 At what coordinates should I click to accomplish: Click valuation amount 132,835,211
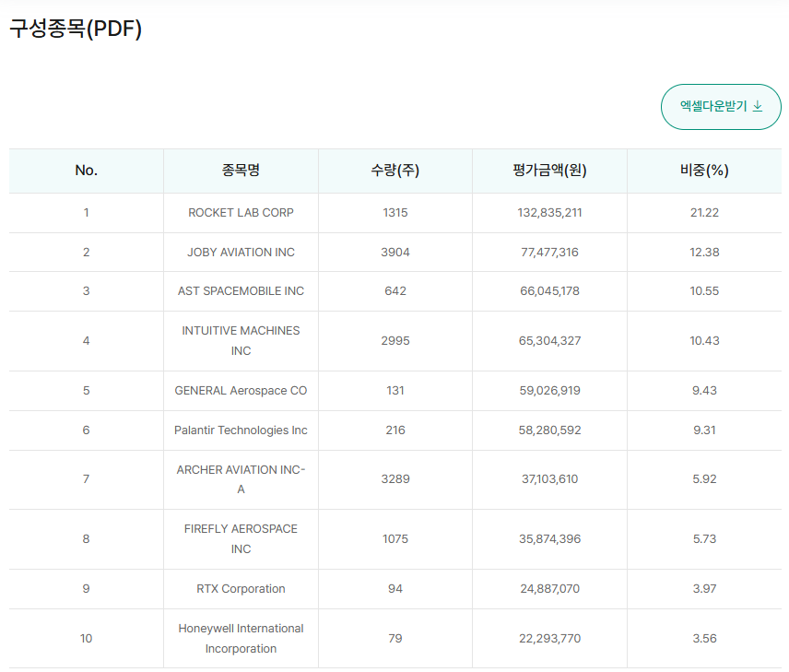pos(549,212)
